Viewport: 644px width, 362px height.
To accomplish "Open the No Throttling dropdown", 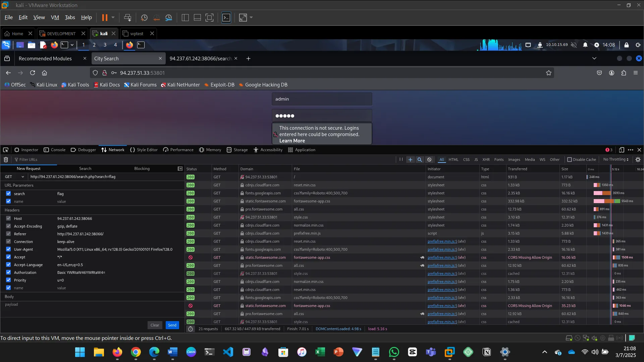I will point(616,160).
